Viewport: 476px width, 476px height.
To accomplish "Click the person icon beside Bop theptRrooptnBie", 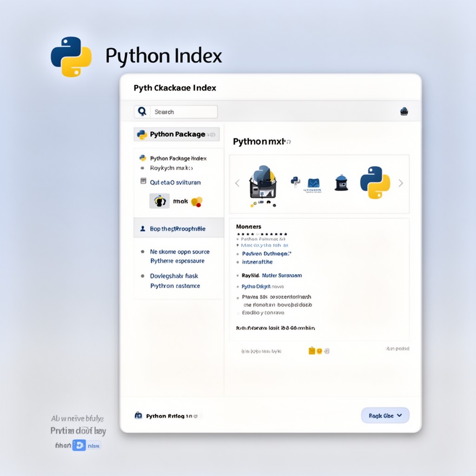I will pyautogui.click(x=143, y=229).
